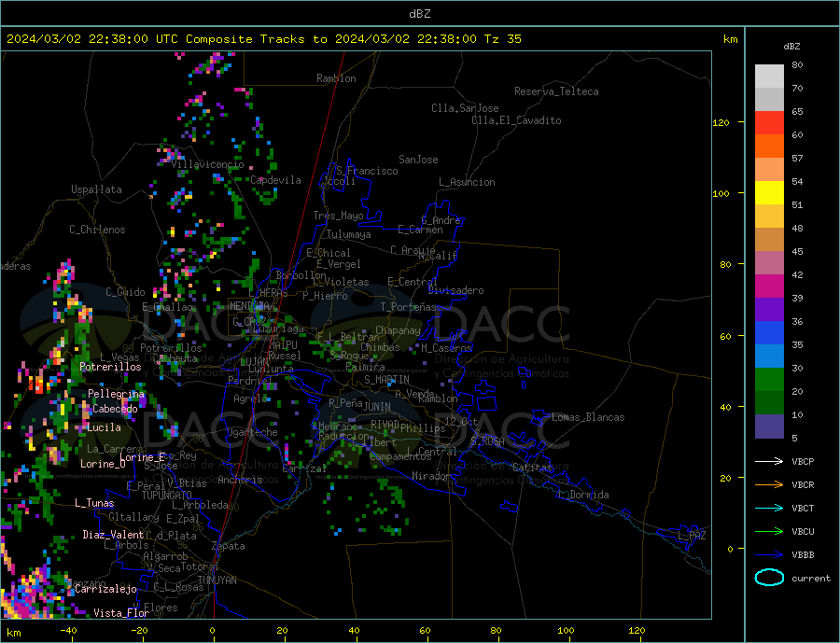Viewport: 840px width, 643px height.
Task: Click the Villavicencio map label
Action: click(208, 164)
